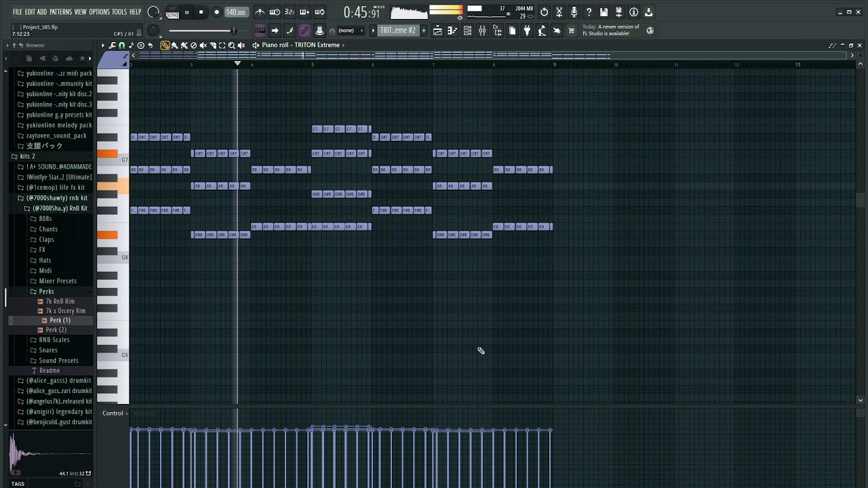Select the Delete tool in piano roll

193,45
